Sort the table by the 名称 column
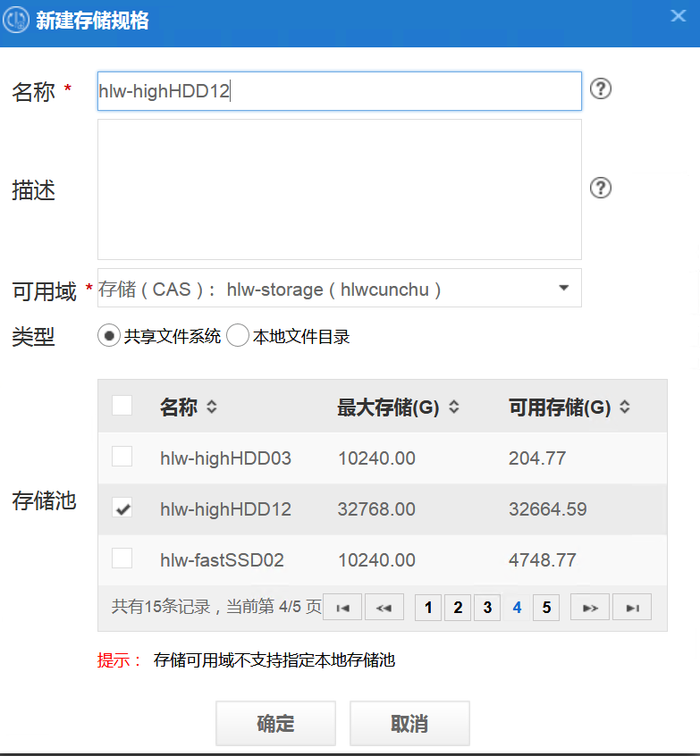This screenshot has height=756, width=700. (x=212, y=407)
